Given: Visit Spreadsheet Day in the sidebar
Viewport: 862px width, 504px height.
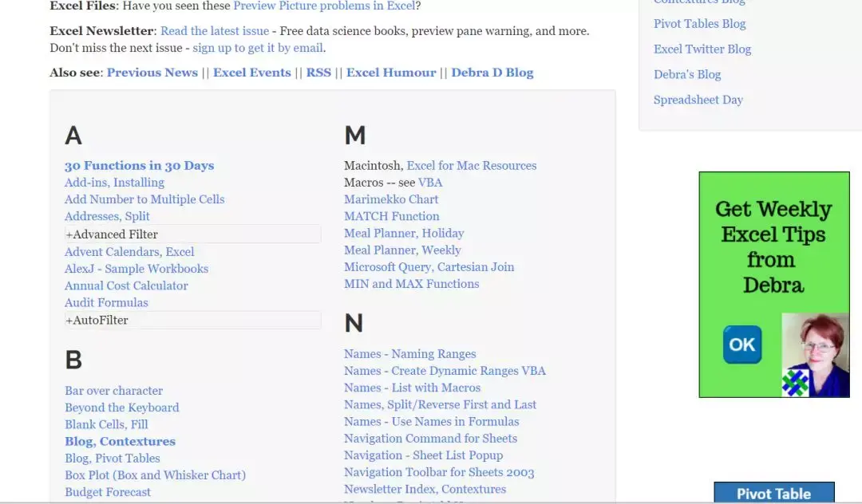Looking at the screenshot, I should point(698,100).
